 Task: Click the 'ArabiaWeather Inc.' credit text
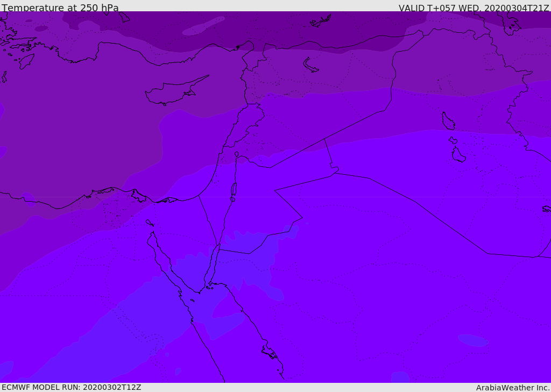point(512,388)
